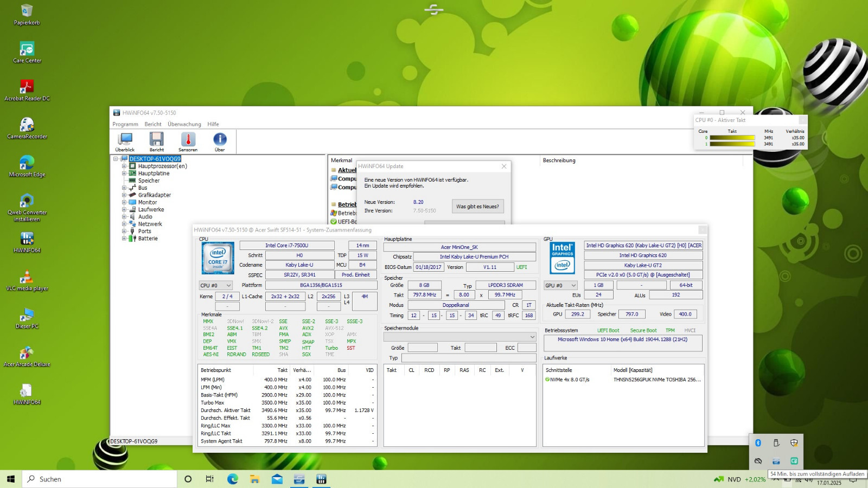This screenshot has height=488, width=868.
Task: Click the Turbo Max row in Betriebspunkt table
Action: tap(287, 403)
